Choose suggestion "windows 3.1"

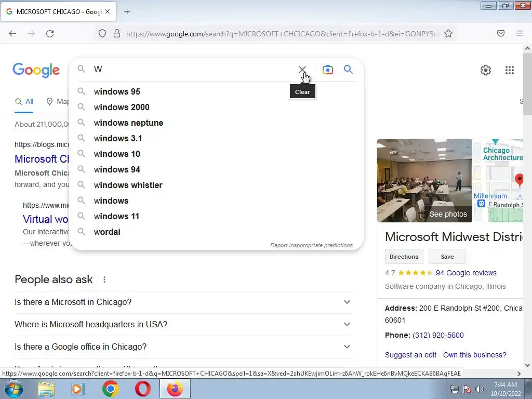pyautogui.click(x=217, y=138)
